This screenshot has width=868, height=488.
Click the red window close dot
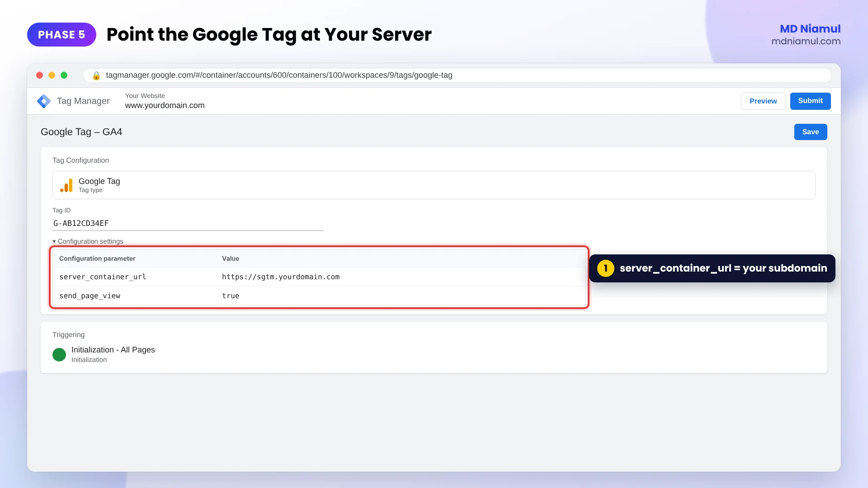(40, 75)
